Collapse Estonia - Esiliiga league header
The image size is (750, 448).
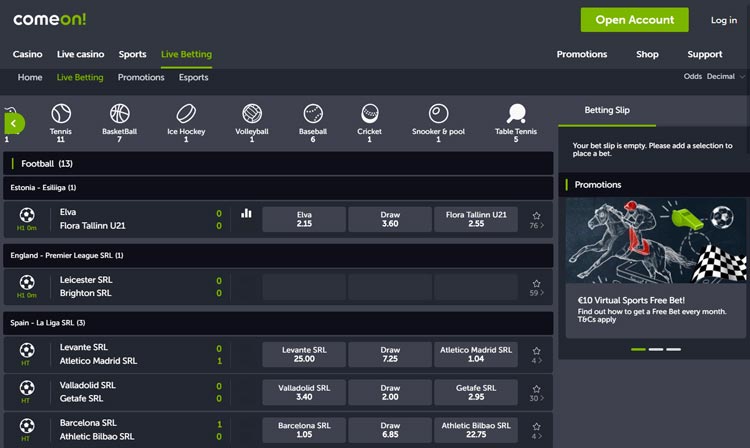pyautogui.click(x=278, y=188)
